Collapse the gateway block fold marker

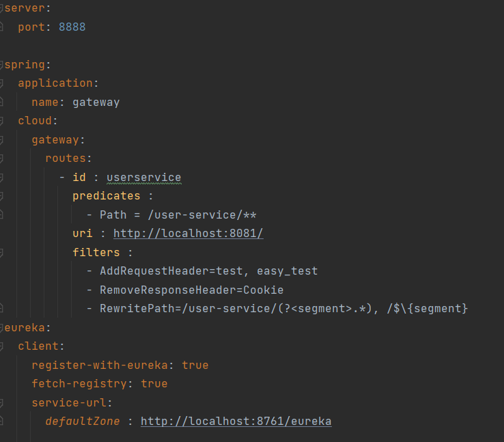tap(1, 140)
